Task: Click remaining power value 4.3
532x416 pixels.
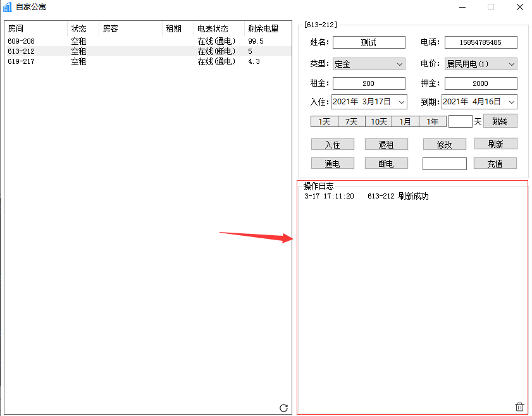Action: click(254, 61)
